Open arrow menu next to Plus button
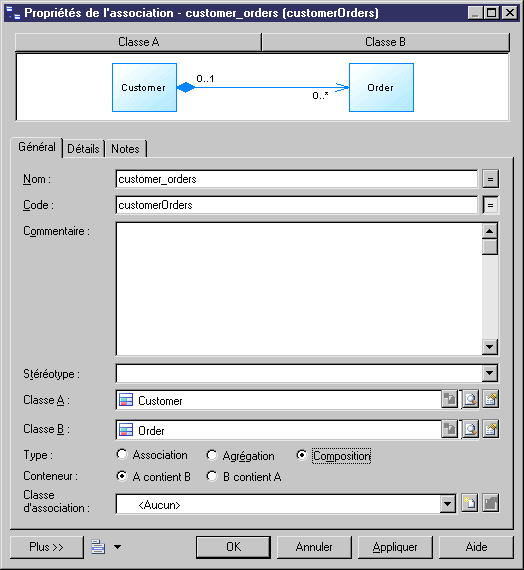Screen dimensions: 524x570 click(x=117, y=547)
